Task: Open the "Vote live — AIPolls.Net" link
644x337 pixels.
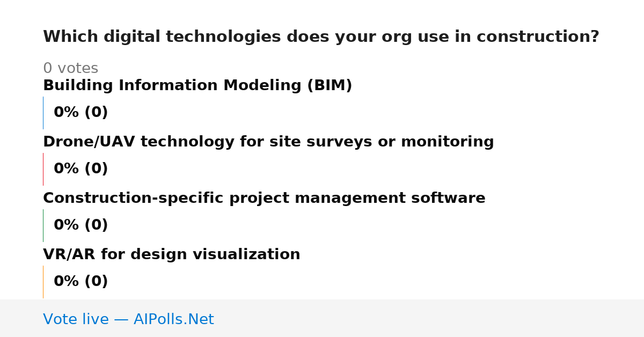Action: [128, 320]
